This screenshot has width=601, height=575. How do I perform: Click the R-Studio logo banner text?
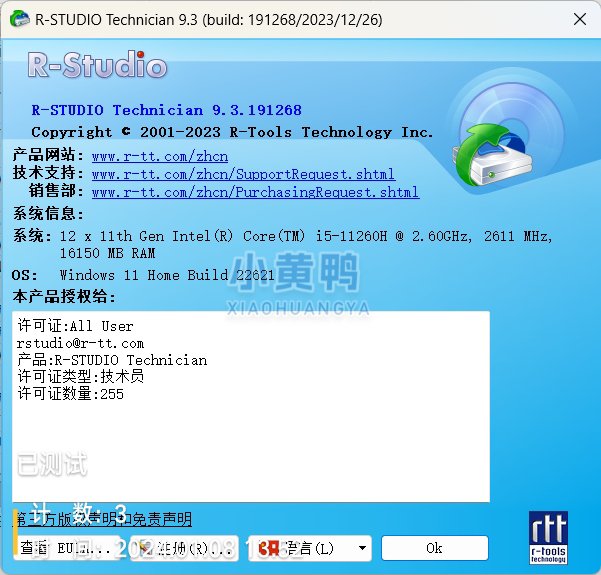point(97,66)
